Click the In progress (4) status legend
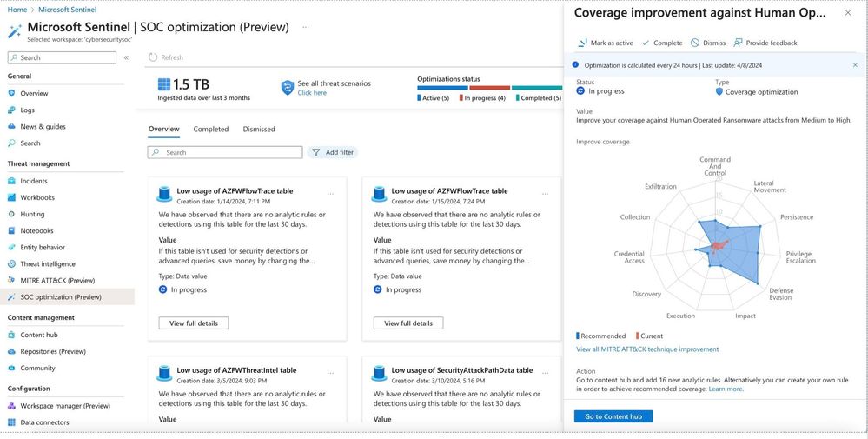Image resolution: width=868 pixels, height=439 pixels. point(482,98)
